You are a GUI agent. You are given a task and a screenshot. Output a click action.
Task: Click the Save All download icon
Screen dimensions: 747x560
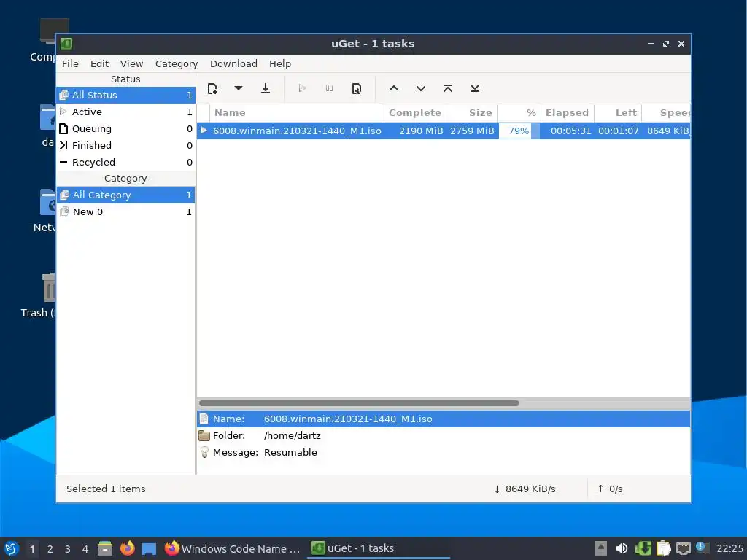(x=266, y=88)
